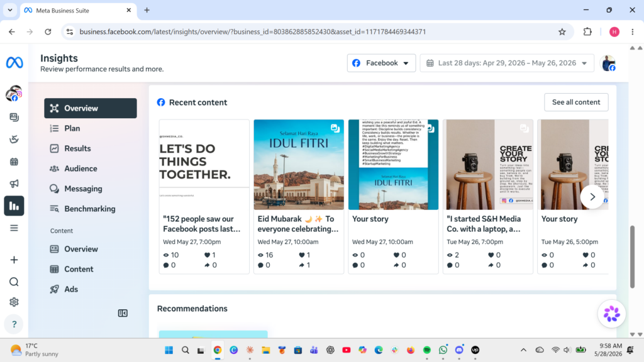Open the All tools hamburger menu icon

tap(14, 228)
